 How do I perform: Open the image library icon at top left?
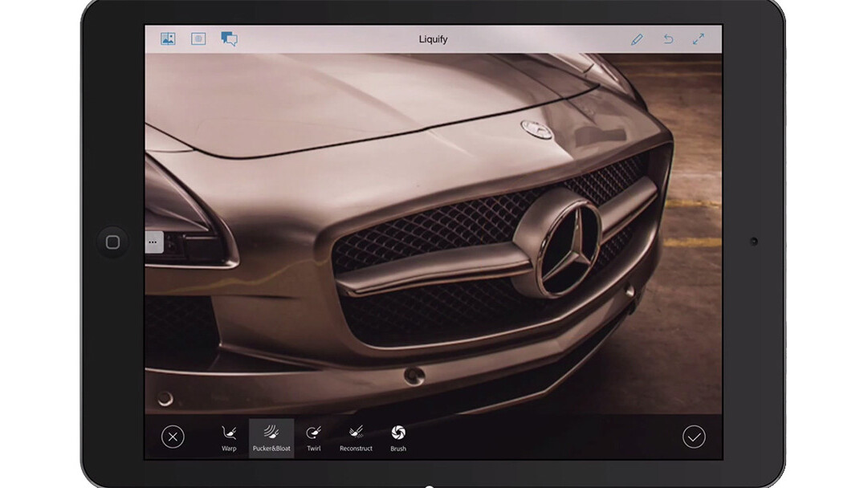tap(168, 39)
